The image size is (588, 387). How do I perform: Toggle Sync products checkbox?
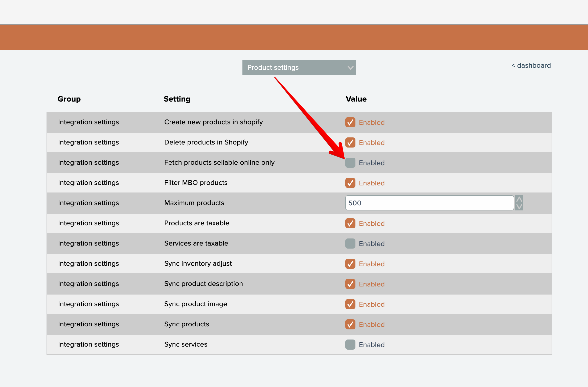tap(350, 324)
